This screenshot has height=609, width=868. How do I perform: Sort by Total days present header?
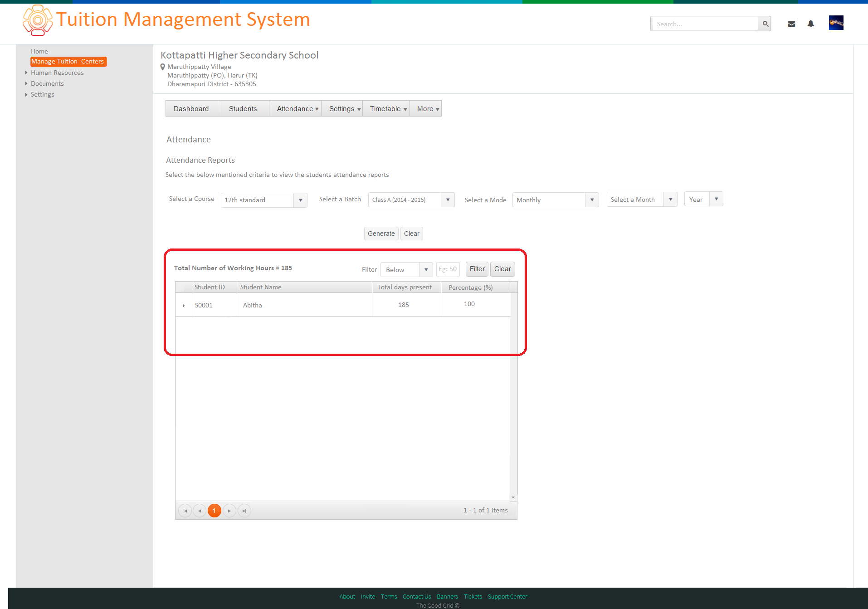[x=406, y=287]
